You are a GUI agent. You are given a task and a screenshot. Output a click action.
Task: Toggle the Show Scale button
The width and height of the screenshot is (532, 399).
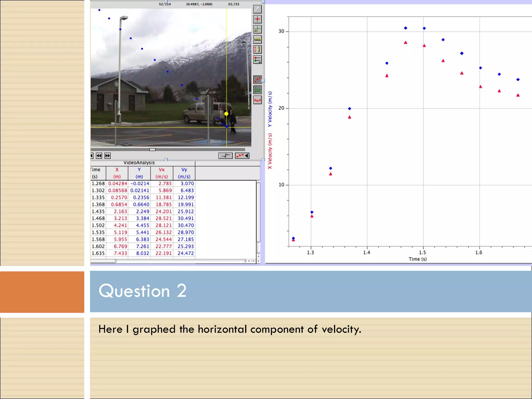pos(257,100)
